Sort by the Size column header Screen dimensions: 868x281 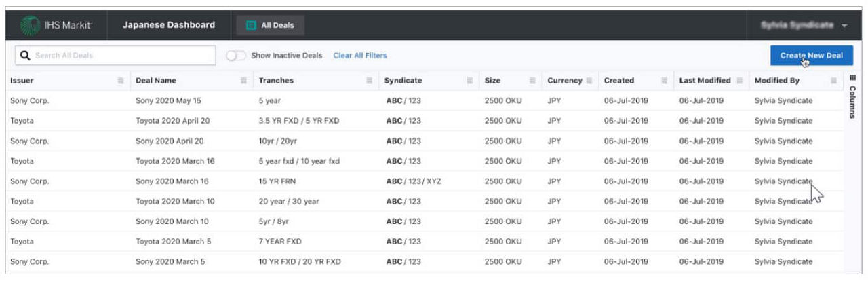(493, 81)
